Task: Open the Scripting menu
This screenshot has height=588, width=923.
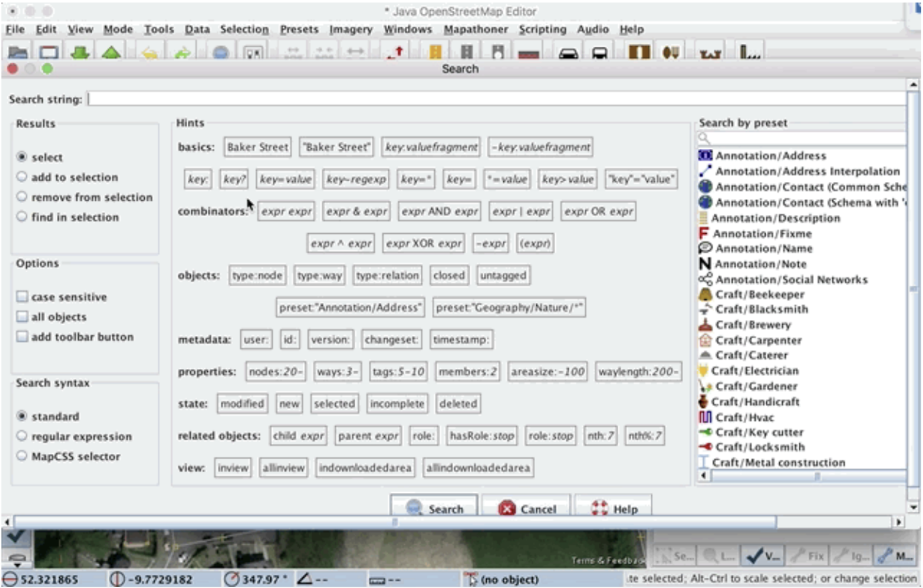Action: (x=543, y=29)
